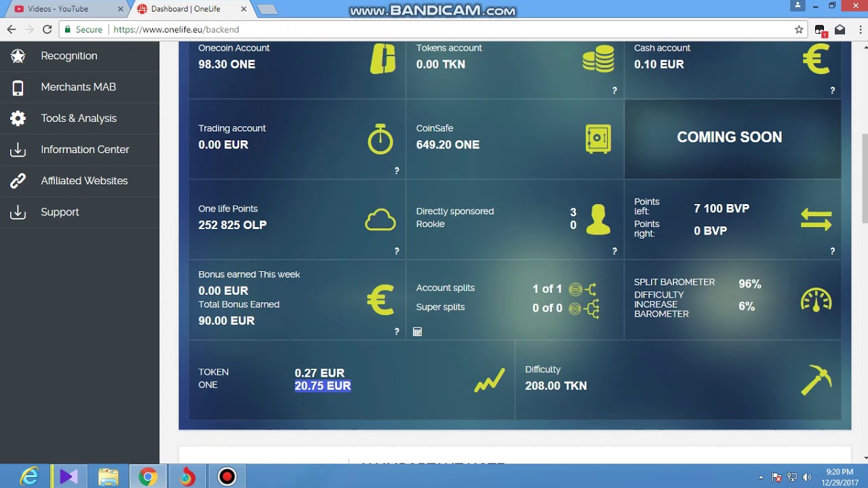Open Information Center in the sidebar
868x488 pixels.
79,149
